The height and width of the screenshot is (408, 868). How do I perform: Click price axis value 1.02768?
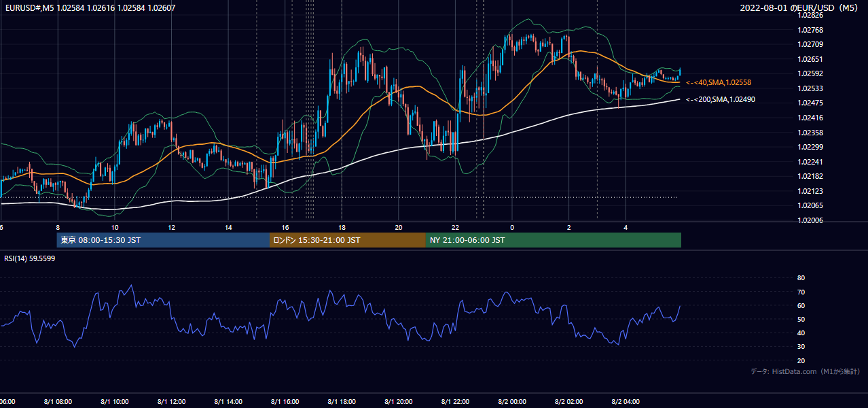(810, 30)
